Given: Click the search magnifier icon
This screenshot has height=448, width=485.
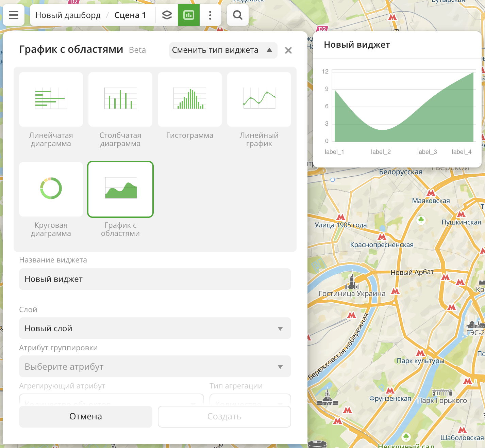Looking at the screenshot, I should [238, 15].
